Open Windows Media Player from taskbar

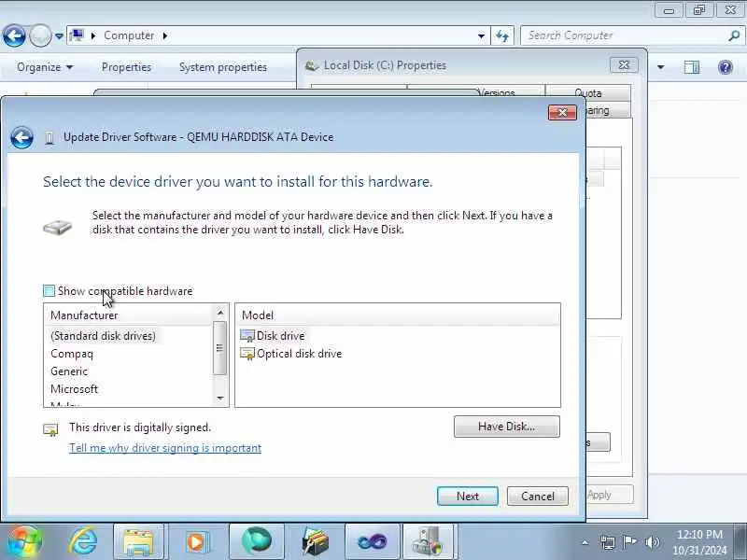point(196,542)
